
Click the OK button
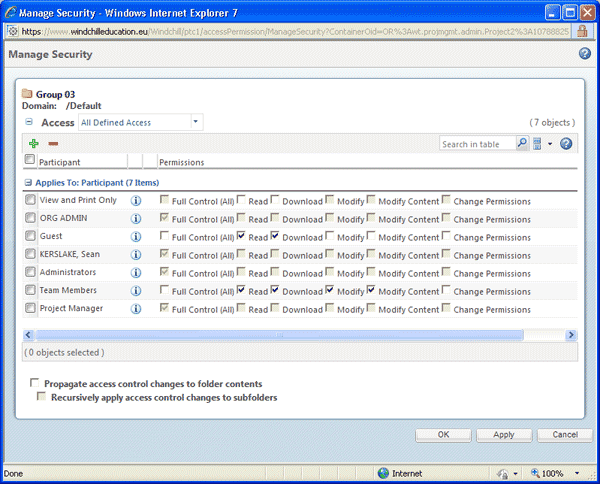[x=443, y=435]
